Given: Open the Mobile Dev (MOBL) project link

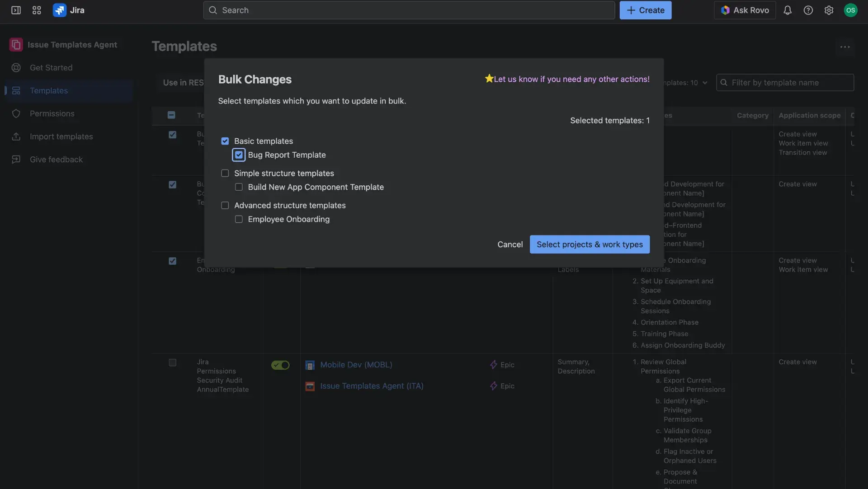Looking at the screenshot, I should (356, 364).
